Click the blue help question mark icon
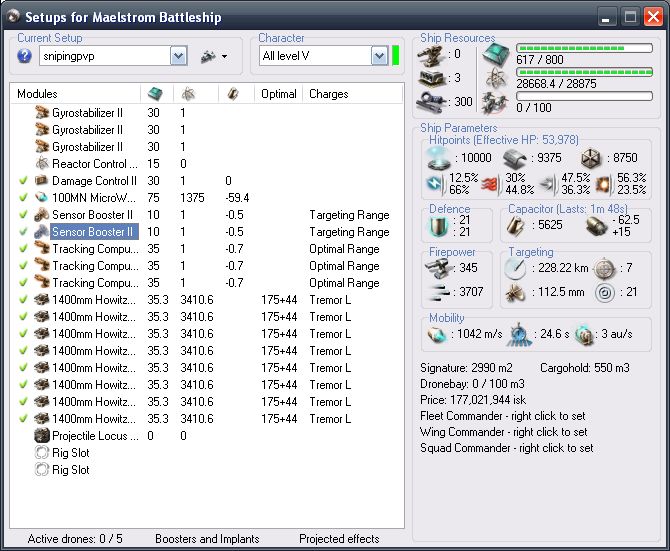670x551 pixels. click(25, 56)
